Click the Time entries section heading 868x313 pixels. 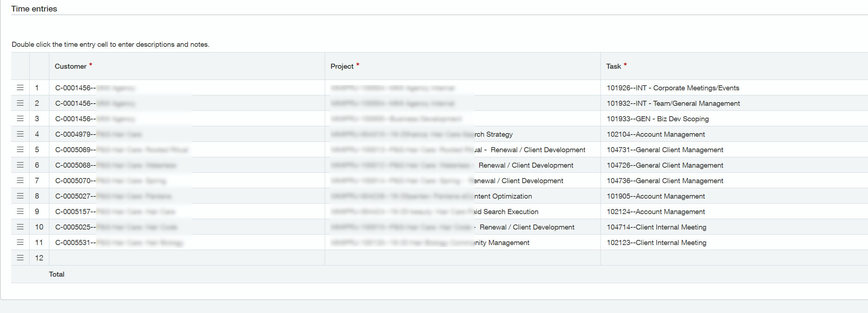coord(34,9)
